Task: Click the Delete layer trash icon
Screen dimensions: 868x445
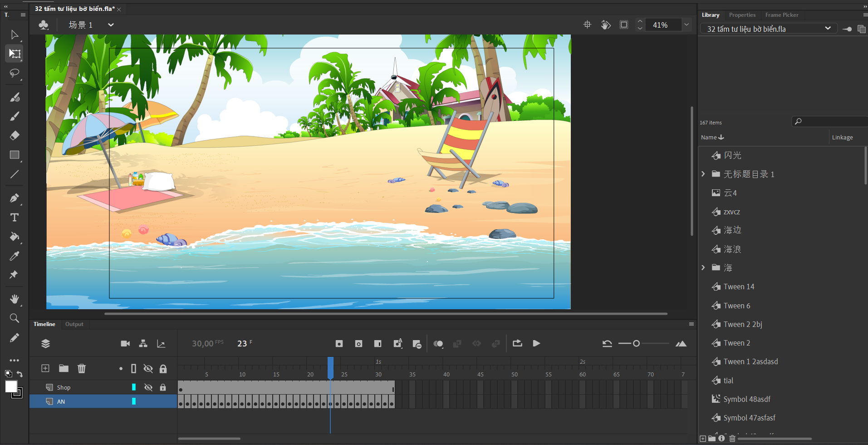Action: click(x=82, y=368)
